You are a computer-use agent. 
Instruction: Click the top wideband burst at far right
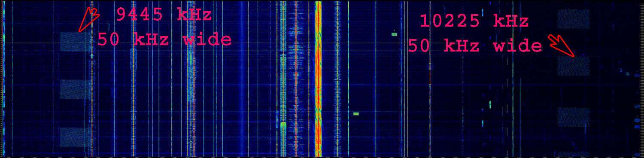(x=573, y=19)
